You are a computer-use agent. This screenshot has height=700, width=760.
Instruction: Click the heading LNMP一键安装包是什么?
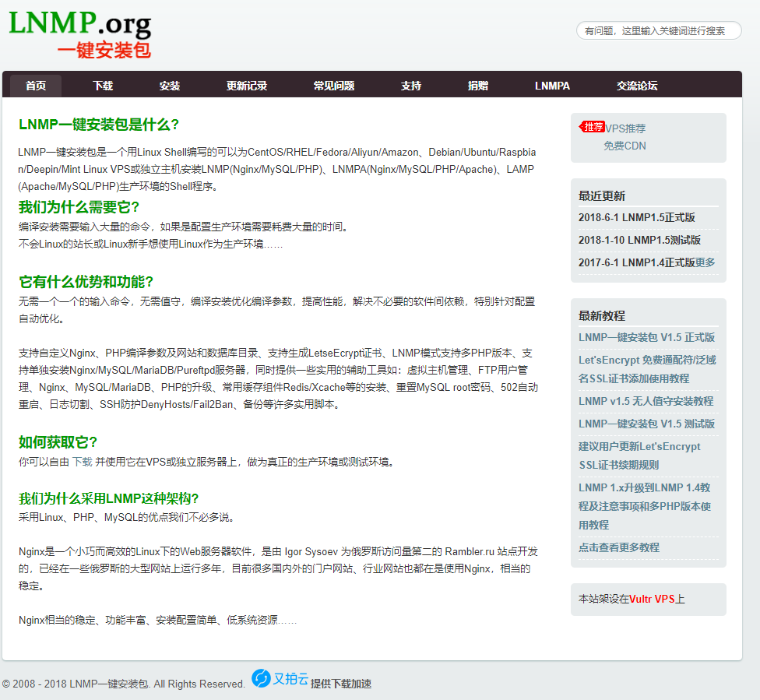[x=99, y=125]
